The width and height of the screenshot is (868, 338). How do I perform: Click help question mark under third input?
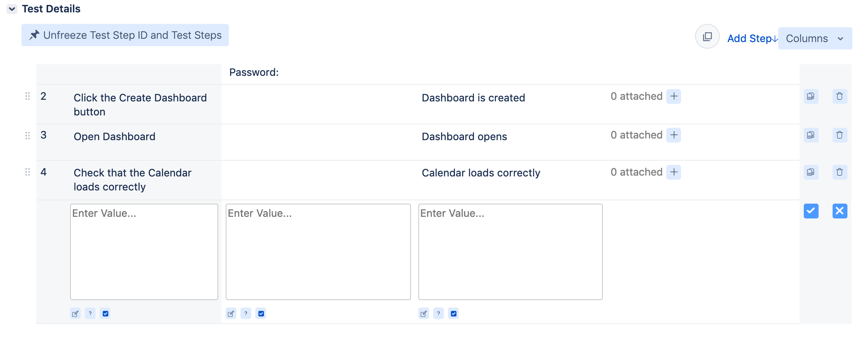click(x=439, y=314)
